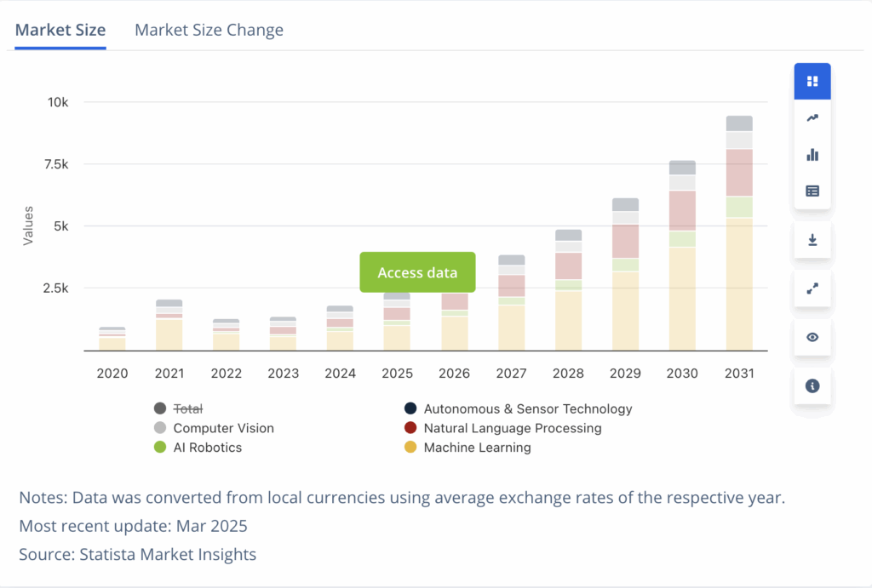
Task: Toggle Autonomous & Sensor Technology legend item
Action: click(x=527, y=408)
